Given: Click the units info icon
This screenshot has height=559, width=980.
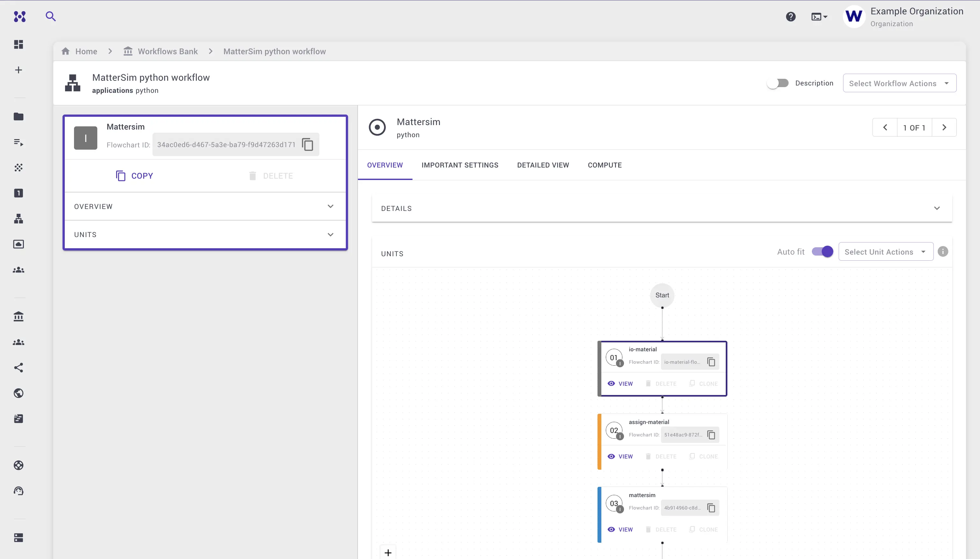Looking at the screenshot, I should pyautogui.click(x=943, y=251).
